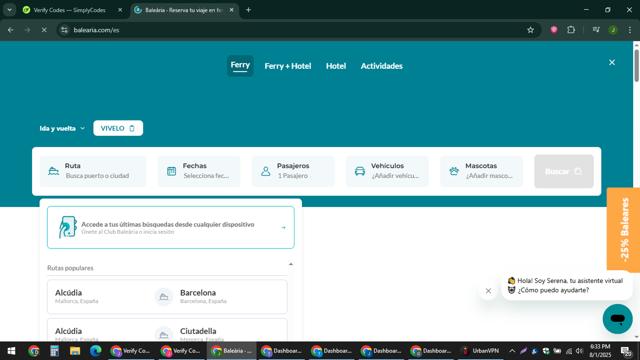The height and width of the screenshot is (360, 640).
Task: Open the Actividades tab
Action: point(382,66)
